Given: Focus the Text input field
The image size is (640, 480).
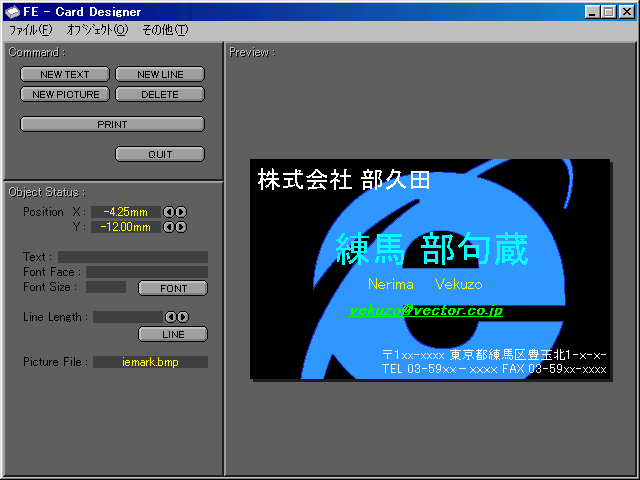Looking at the screenshot, I should pos(133,257).
